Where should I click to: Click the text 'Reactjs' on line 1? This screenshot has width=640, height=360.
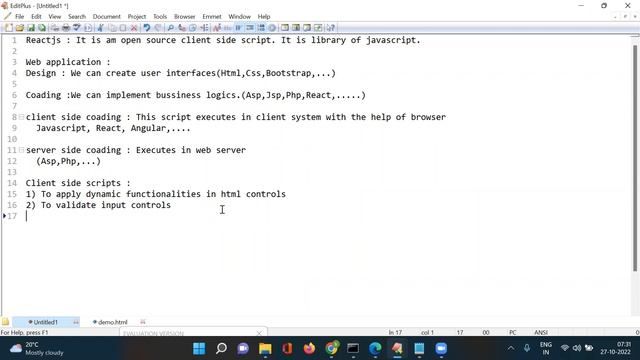(x=43, y=40)
